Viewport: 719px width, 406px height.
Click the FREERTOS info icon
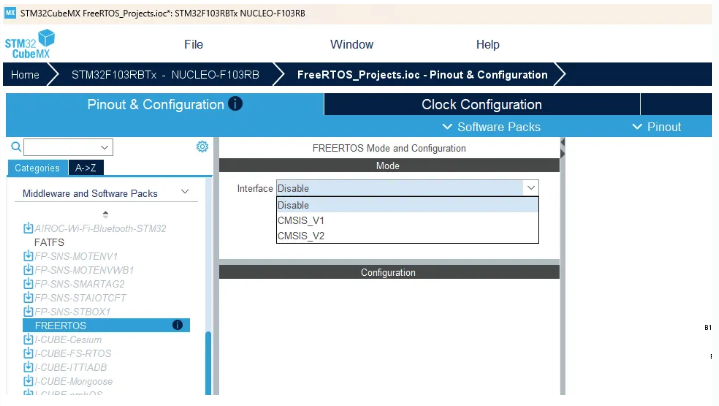pos(177,325)
